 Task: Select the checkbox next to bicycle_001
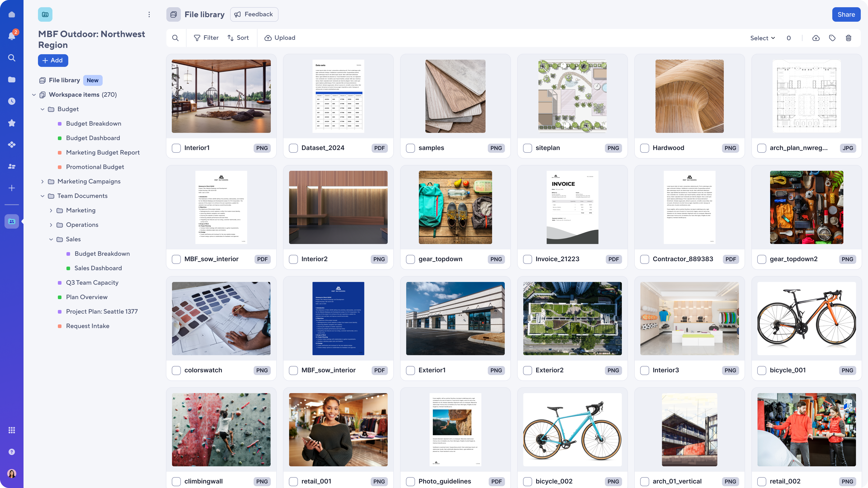pyautogui.click(x=762, y=370)
